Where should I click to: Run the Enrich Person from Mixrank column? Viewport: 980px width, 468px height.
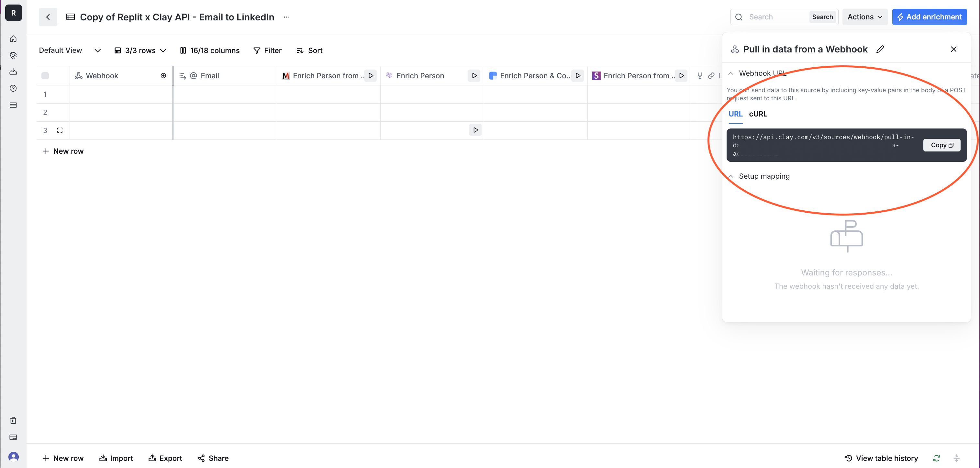tap(371, 76)
